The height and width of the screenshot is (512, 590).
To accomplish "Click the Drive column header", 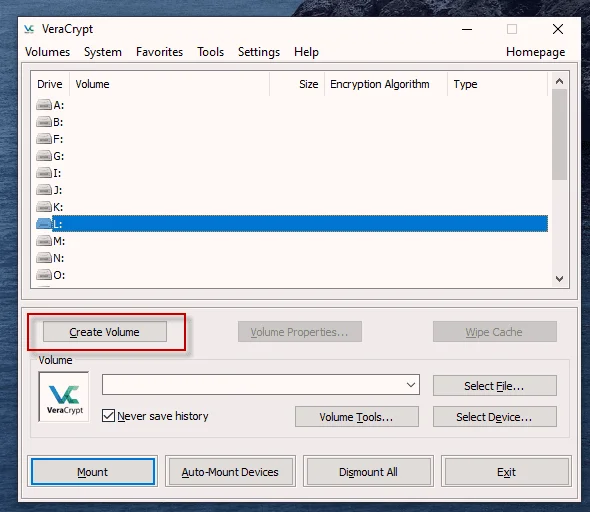I will click(50, 84).
